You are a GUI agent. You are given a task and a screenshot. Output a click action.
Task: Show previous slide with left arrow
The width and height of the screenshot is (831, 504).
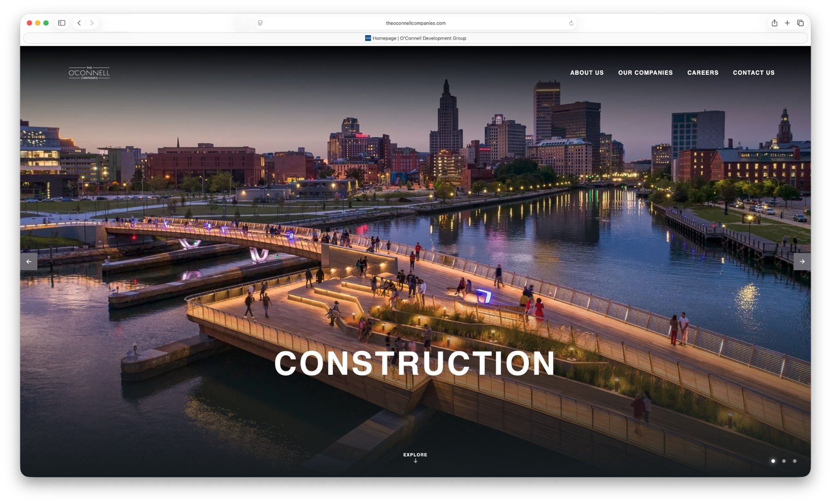[29, 262]
